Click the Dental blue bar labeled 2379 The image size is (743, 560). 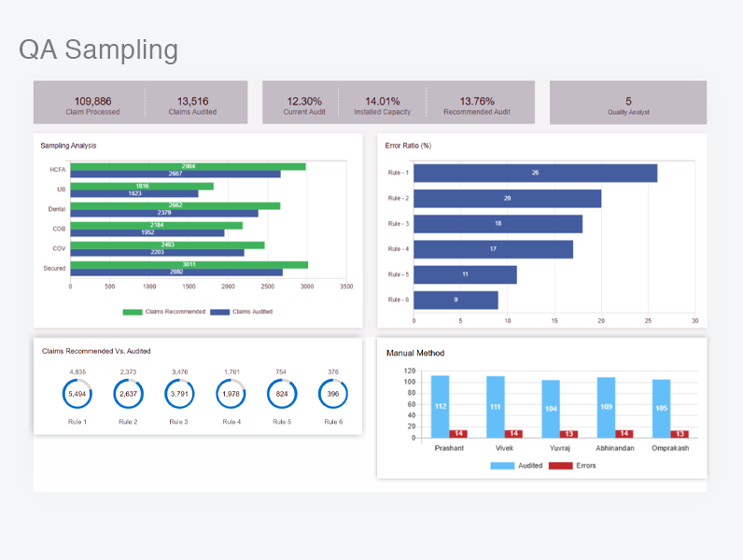[x=164, y=213]
